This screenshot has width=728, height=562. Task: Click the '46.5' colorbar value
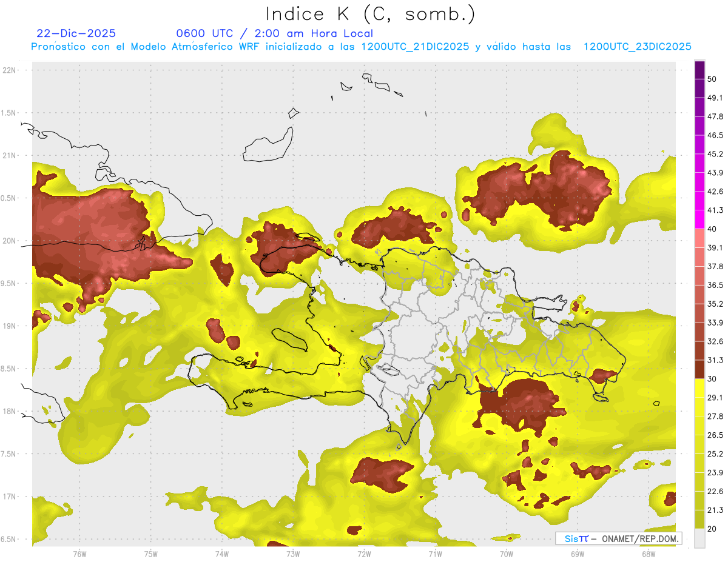pos(715,135)
